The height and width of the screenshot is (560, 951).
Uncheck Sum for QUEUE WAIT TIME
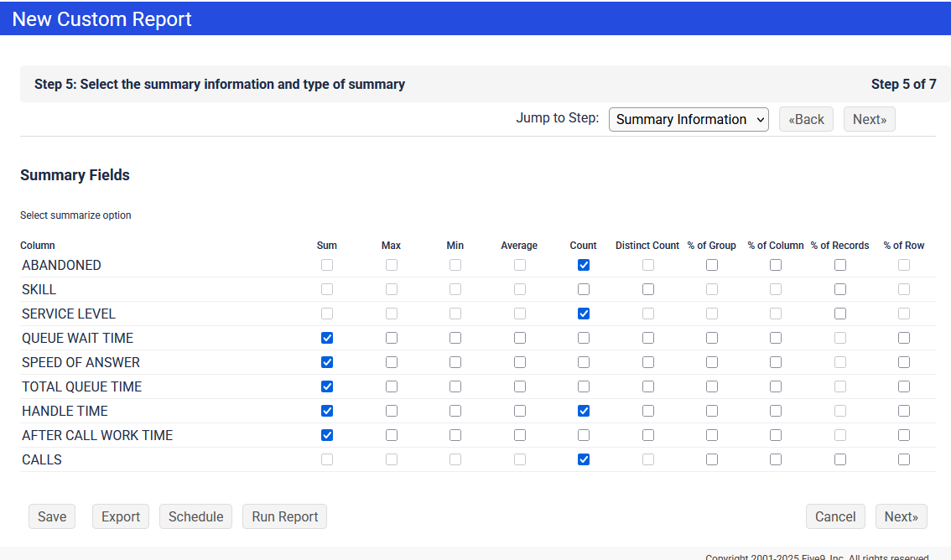327,338
